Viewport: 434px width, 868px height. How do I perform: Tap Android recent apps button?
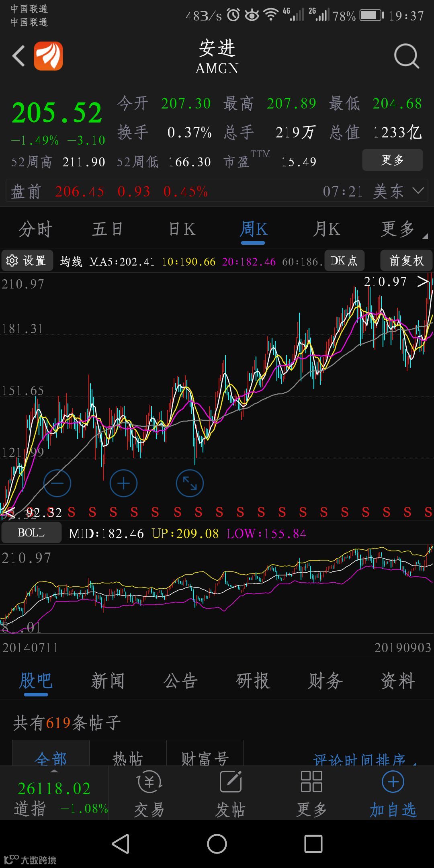tap(313, 844)
